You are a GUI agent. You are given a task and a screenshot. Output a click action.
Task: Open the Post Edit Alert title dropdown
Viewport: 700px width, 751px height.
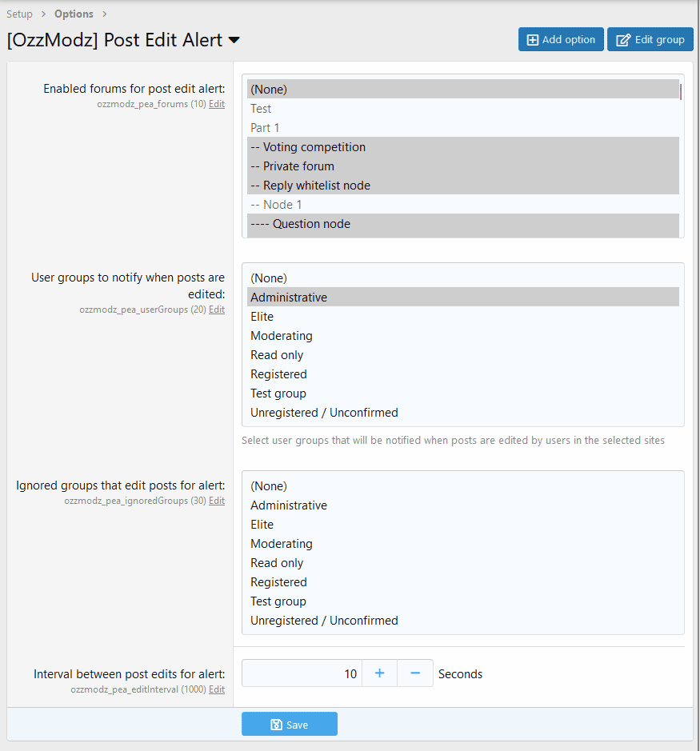[x=234, y=40]
